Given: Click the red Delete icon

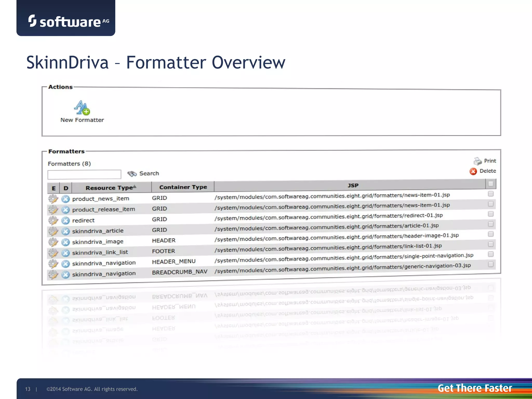Looking at the screenshot, I should pos(473,171).
